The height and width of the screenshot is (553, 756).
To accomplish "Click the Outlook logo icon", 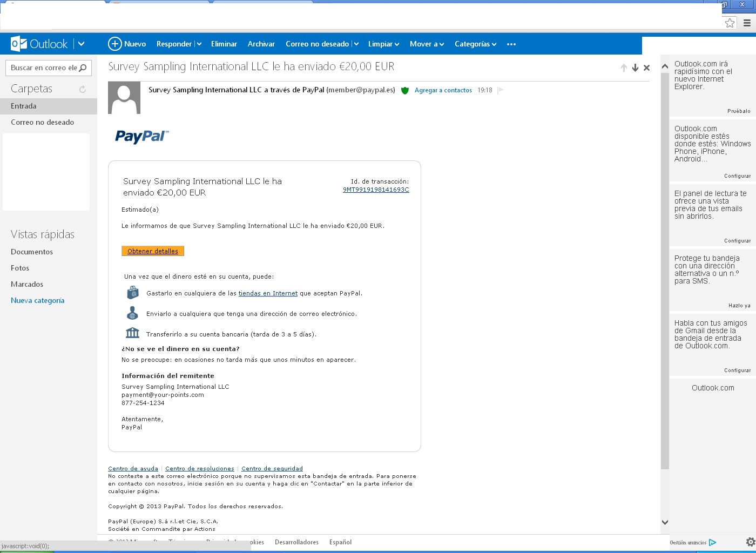I will tap(19, 44).
